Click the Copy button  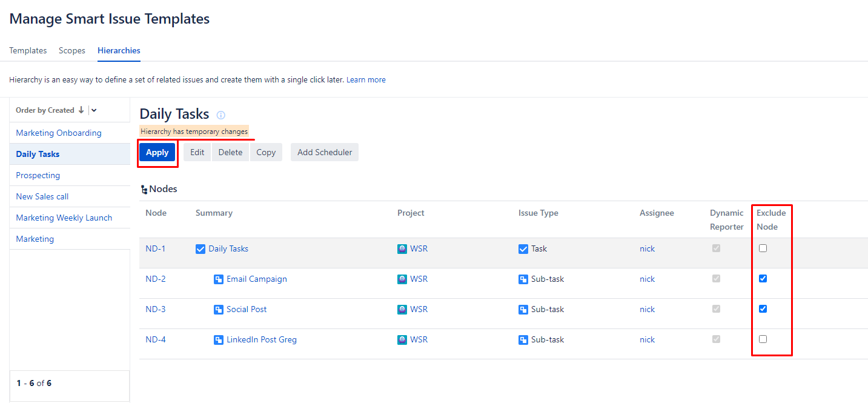266,153
